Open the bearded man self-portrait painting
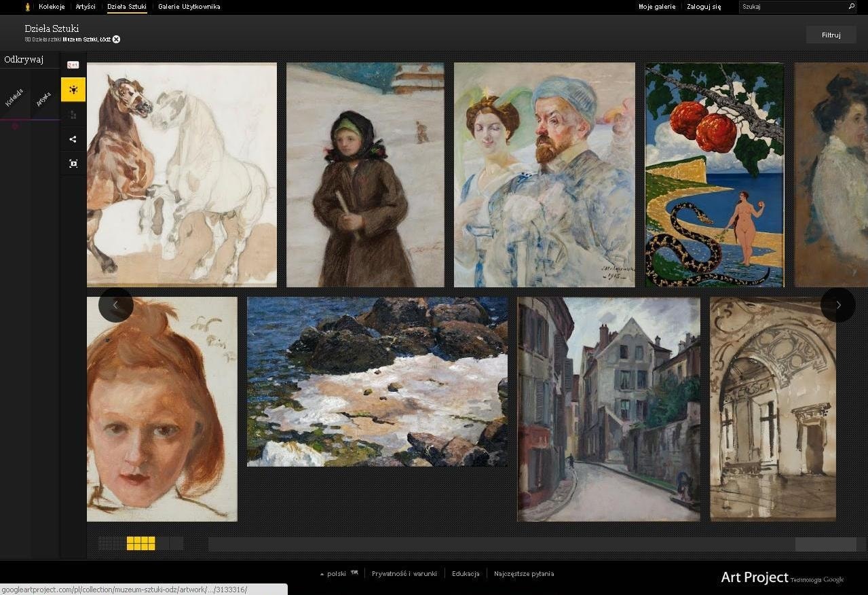The height and width of the screenshot is (595, 868). coord(544,175)
